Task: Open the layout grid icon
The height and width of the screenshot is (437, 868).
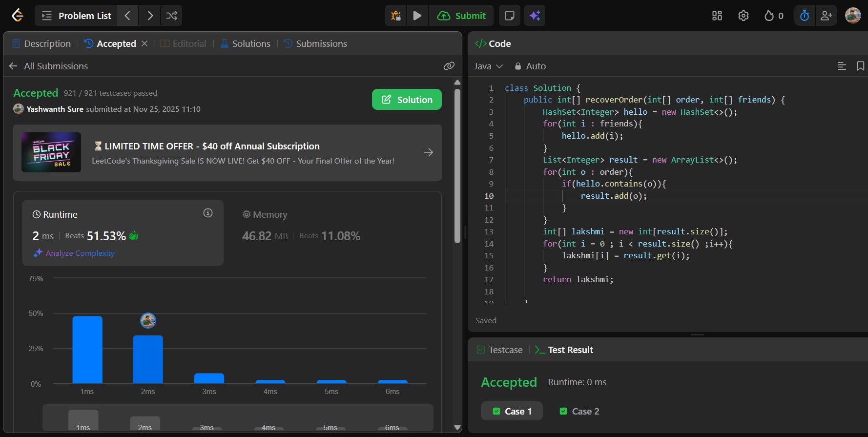Action: (717, 16)
